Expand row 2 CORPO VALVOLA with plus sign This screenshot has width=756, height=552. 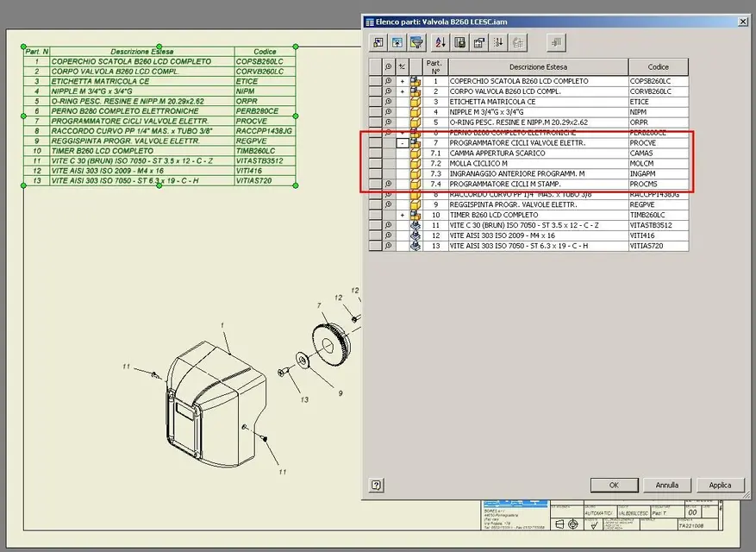click(x=402, y=91)
